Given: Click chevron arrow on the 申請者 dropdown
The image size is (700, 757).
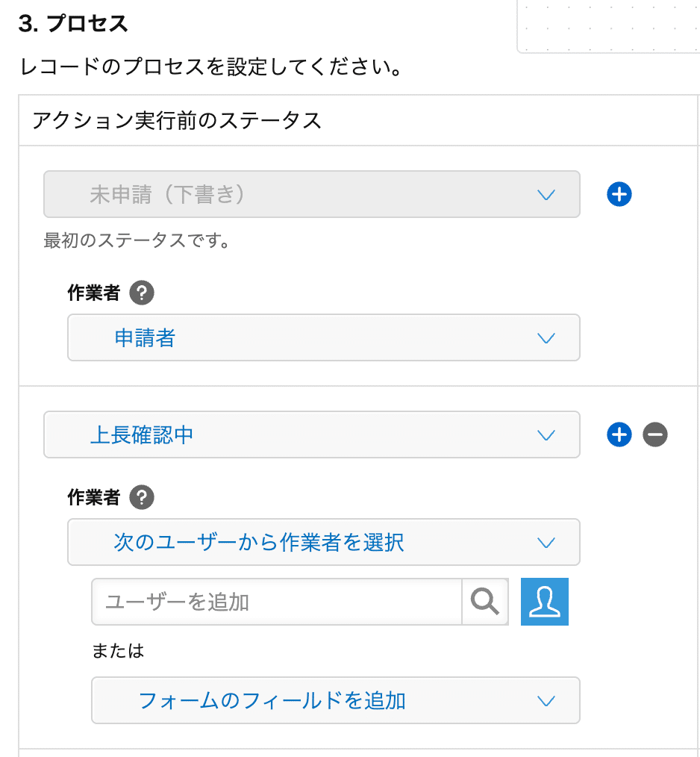Looking at the screenshot, I should (546, 338).
